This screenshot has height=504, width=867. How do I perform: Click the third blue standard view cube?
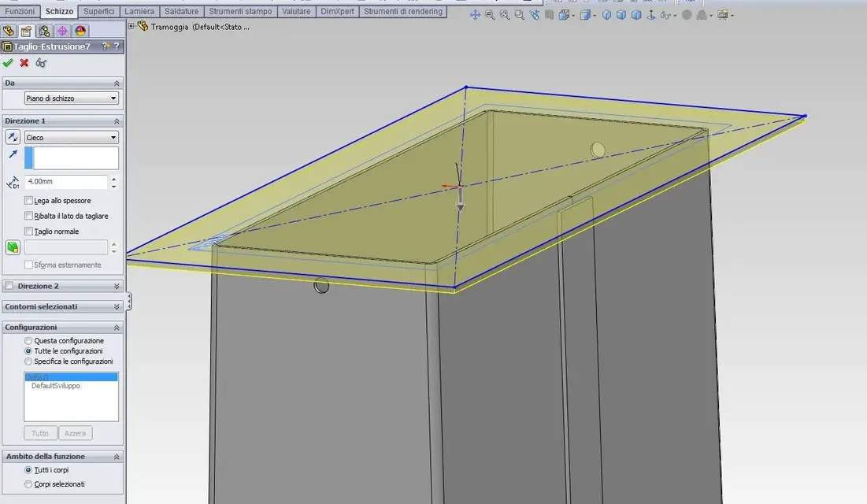point(636,15)
